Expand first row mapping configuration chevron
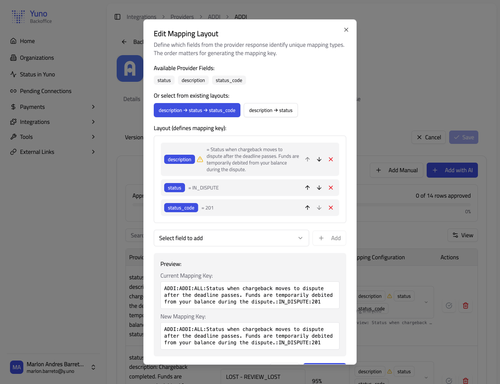This screenshot has height=384, width=500. coord(426,302)
